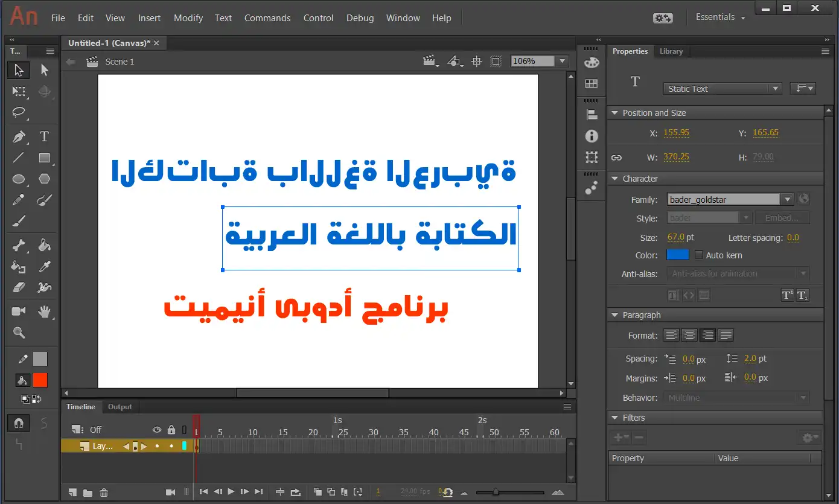This screenshot has width=839, height=504.
Task: Toggle Loop playback in the timeline
Action: [296, 493]
